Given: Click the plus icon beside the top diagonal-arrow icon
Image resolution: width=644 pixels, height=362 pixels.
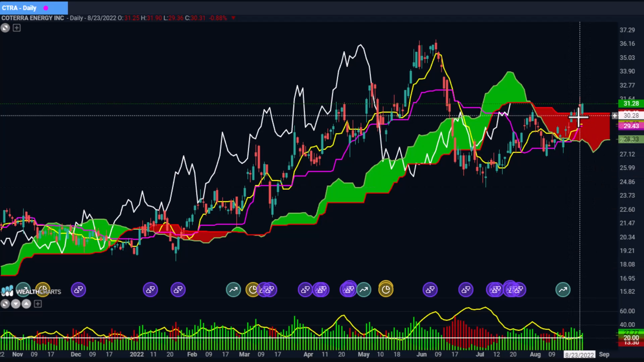Looking at the screenshot, I should [x=16, y=28].
